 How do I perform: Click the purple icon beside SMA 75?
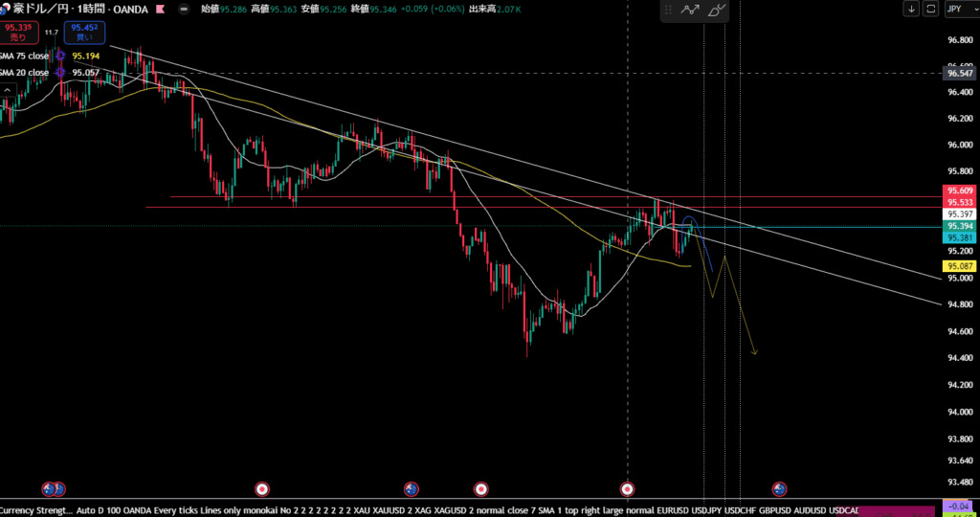[x=60, y=56]
